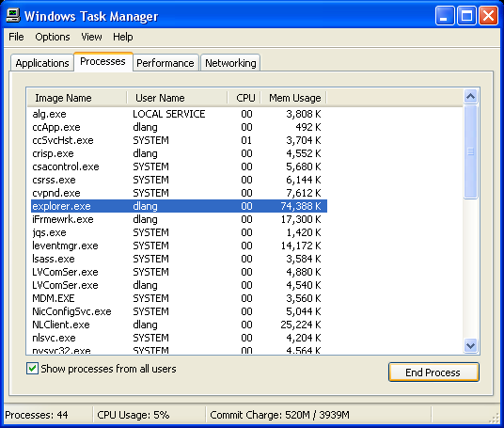
Task: Switch to the Performance tab
Action: [x=165, y=63]
